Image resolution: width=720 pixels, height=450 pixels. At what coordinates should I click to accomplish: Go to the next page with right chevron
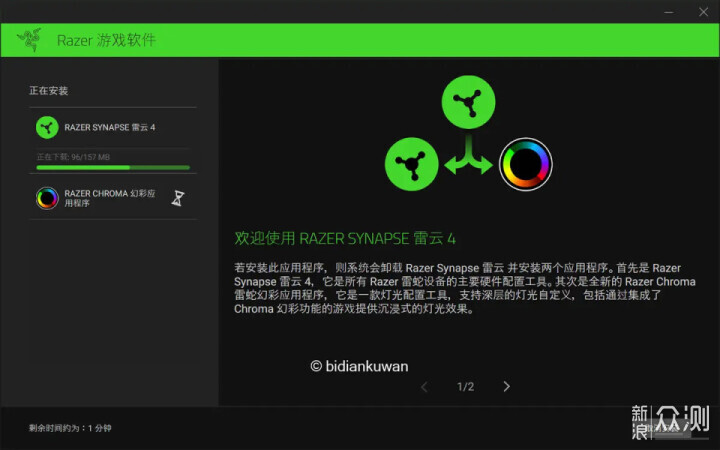click(506, 387)
